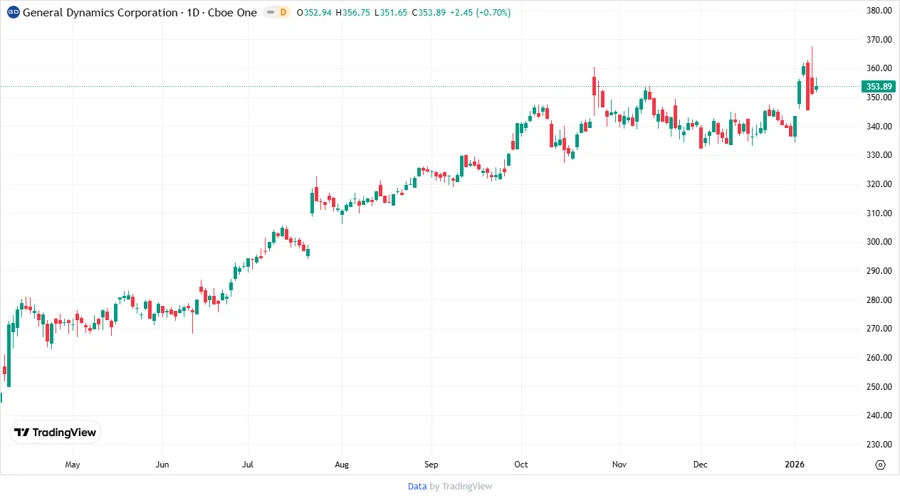Click the 250.00 price axis label
Image resolution: width=900 pixels, height=498 pixels.
tap(879, 387)
